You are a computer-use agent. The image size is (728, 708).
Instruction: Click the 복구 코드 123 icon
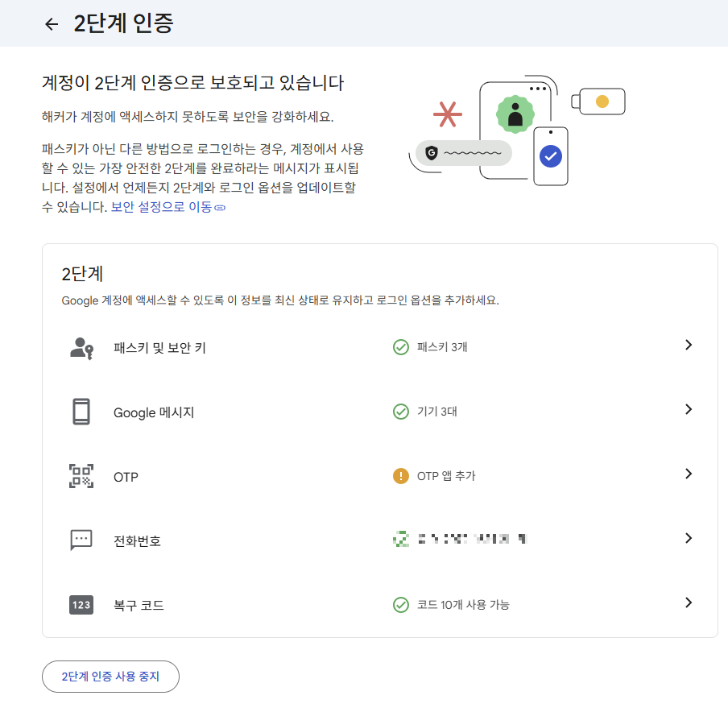click(x=81, y=605)
